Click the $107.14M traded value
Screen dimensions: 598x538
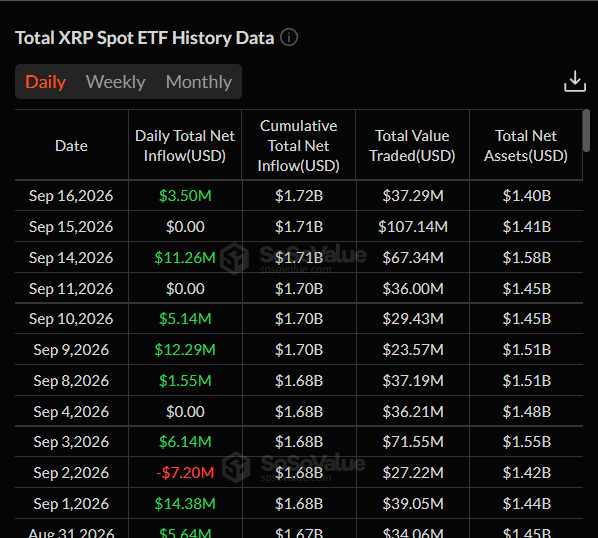coord(413,226)
